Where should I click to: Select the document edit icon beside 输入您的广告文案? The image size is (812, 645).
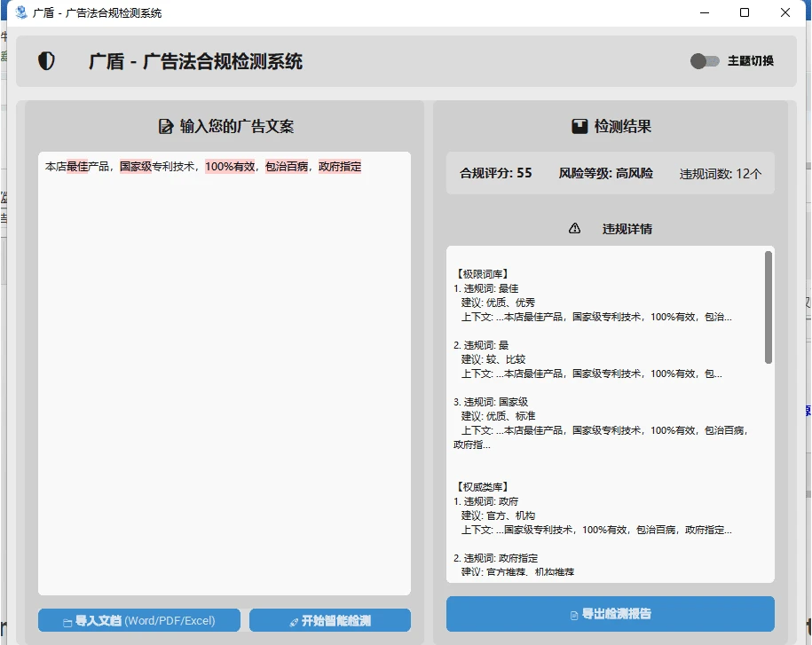[164, 126]
